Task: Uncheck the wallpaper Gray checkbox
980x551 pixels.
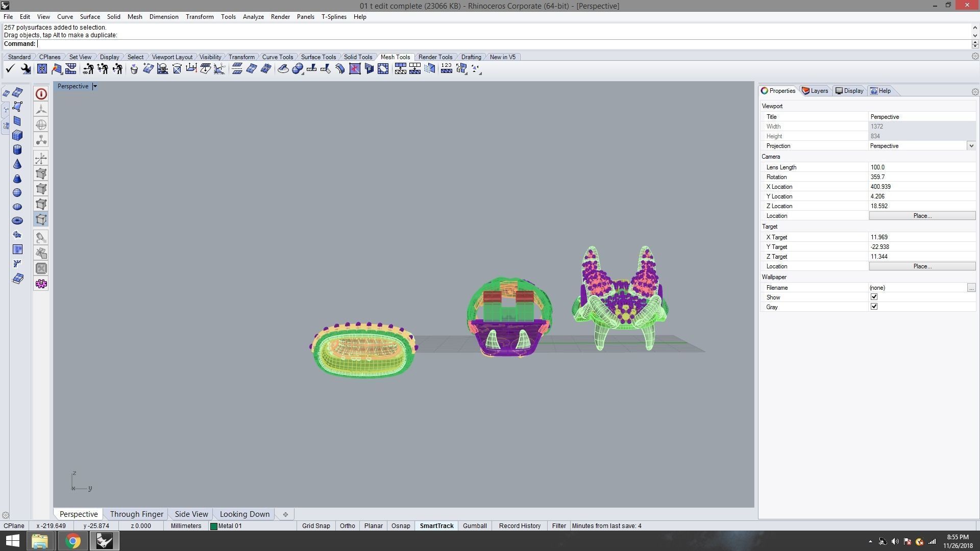Action: [874, 307]
